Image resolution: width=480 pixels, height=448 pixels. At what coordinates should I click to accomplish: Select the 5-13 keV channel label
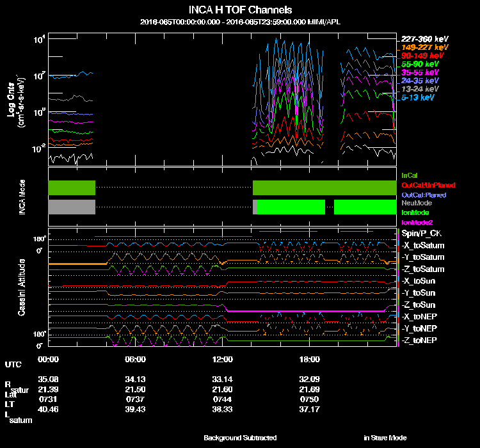pos(418,98)
